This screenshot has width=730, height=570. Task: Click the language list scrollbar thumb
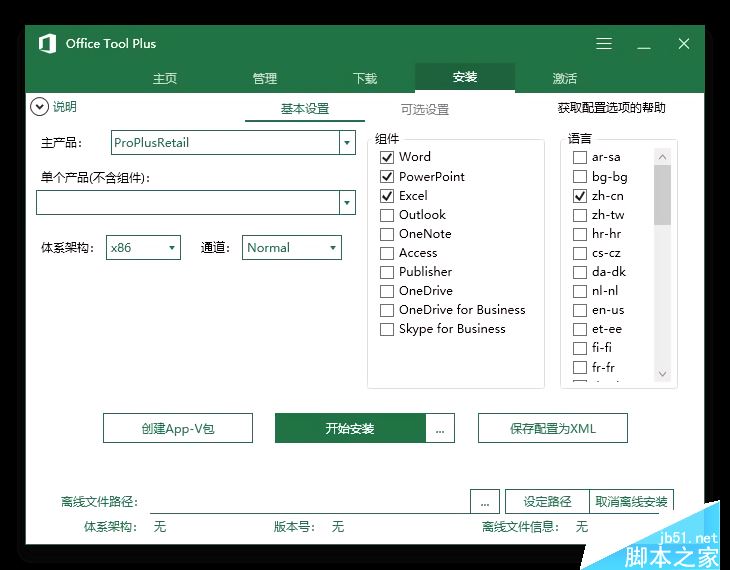click(662, 195)
